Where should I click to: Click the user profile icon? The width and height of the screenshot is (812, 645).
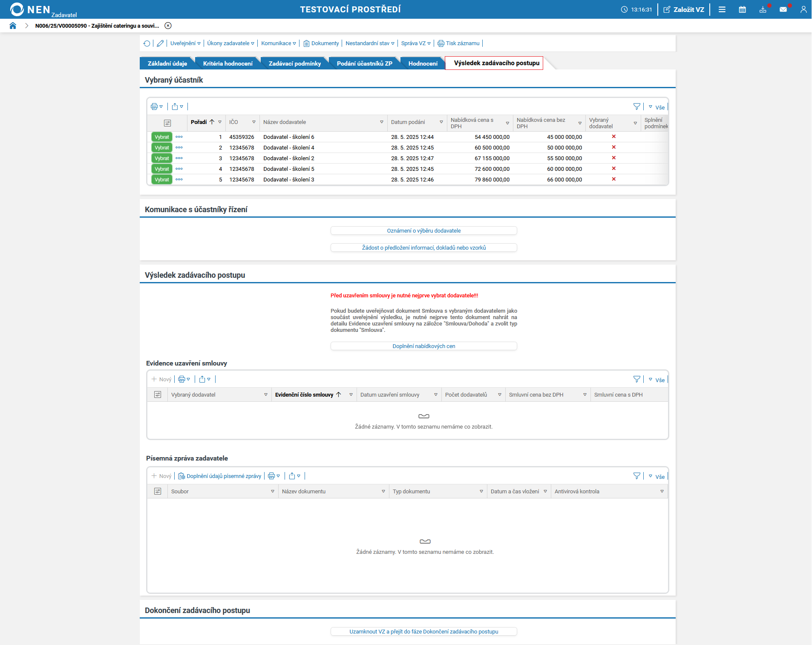click(803, 9)
